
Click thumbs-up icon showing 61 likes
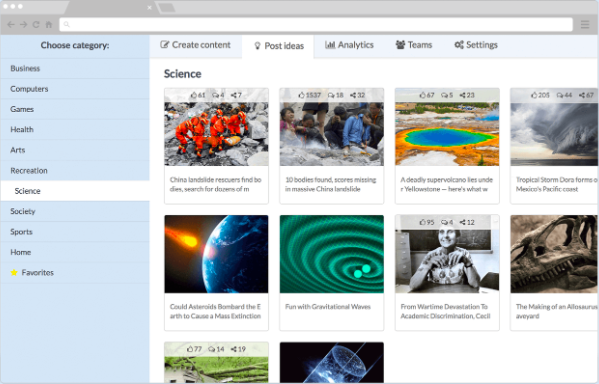(x=194, y=95)
